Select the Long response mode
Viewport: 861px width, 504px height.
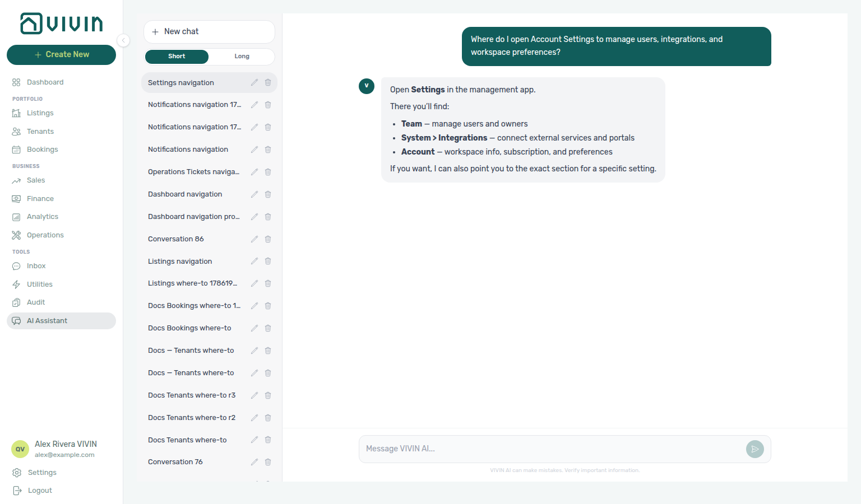click(x=242, y=57)
